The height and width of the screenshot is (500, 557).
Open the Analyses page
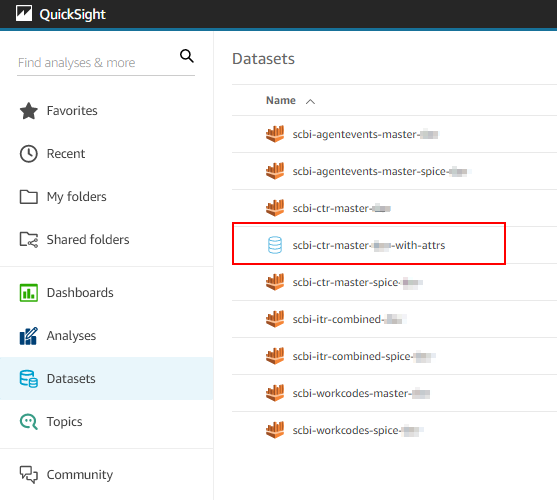[71, 336]
